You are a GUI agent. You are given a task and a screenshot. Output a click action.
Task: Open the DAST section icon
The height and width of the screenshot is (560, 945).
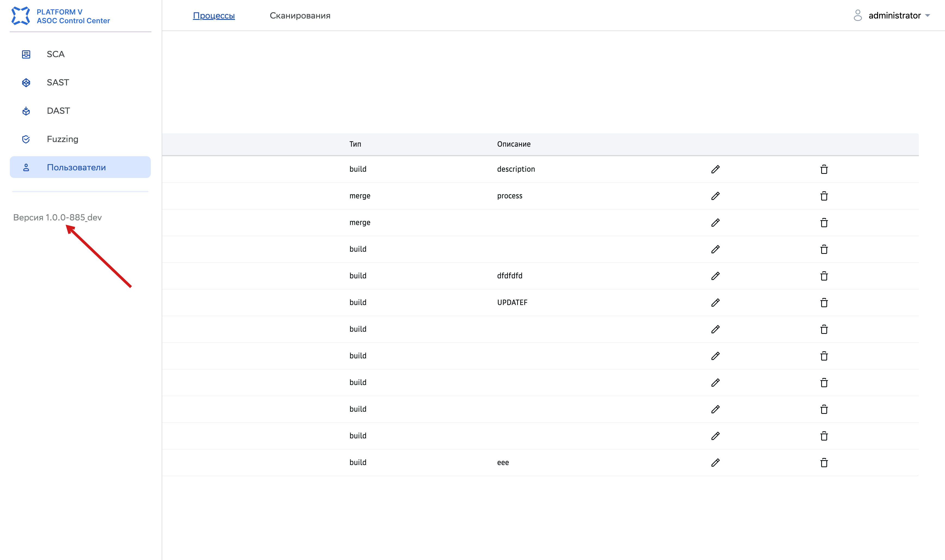tap(26, 111)
